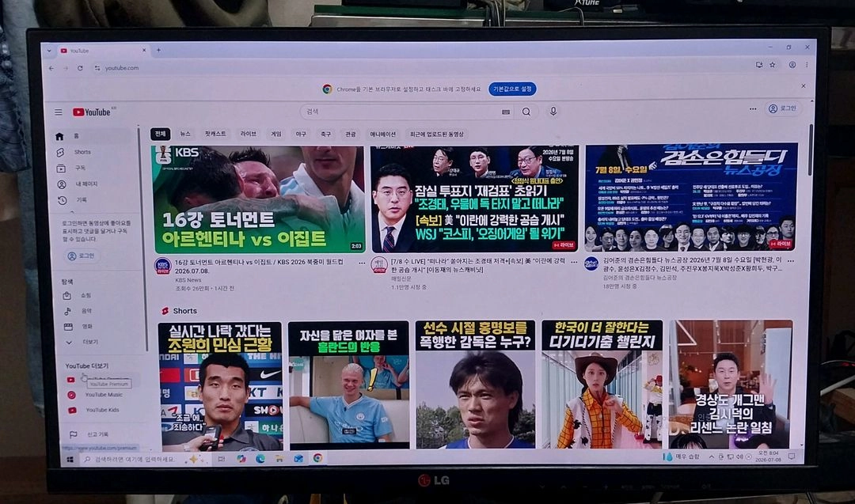The image size is (855, 504).
Task: Start voice search with microphone icon
Action: click(x=553, y=111)
